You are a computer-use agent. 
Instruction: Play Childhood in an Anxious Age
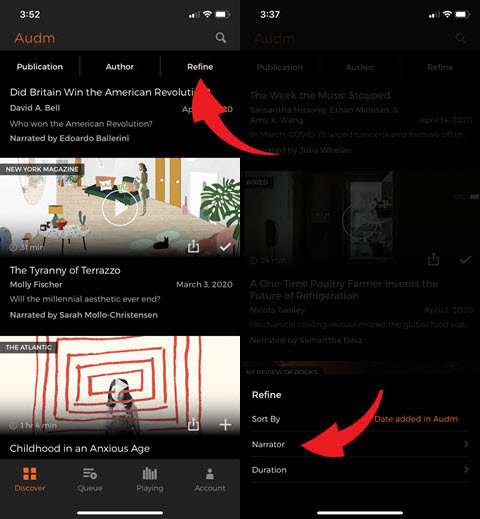120,387
